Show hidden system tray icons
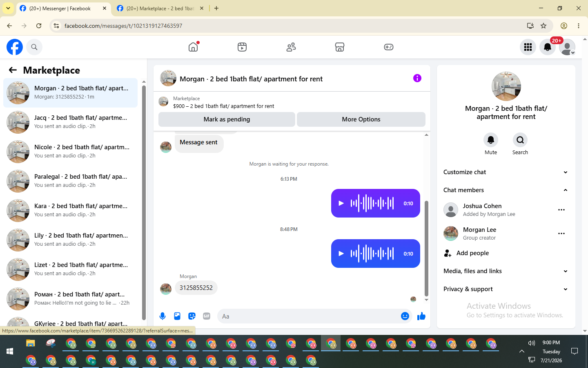588x368 pixels. (x=521, y=351)
